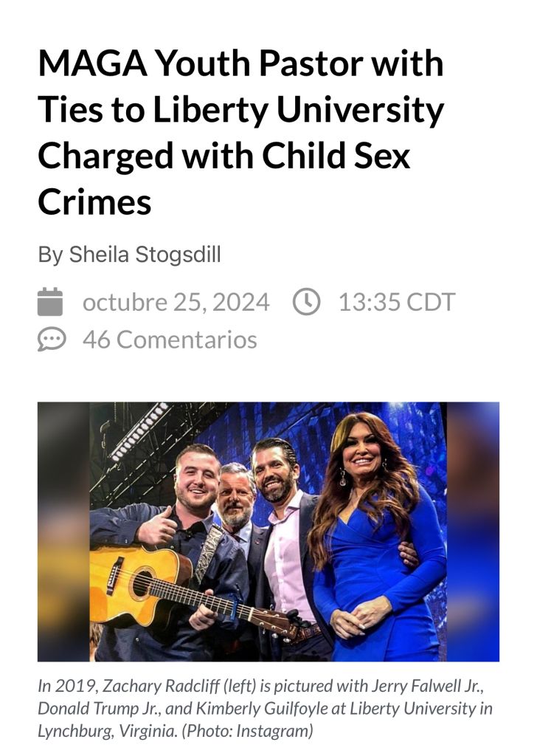Open author Sheila Stogsdill's page

[x=145, y=254]
